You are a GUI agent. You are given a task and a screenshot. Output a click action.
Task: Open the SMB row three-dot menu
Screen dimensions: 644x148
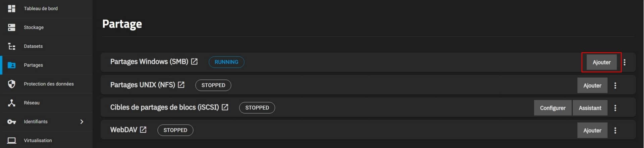625,62
